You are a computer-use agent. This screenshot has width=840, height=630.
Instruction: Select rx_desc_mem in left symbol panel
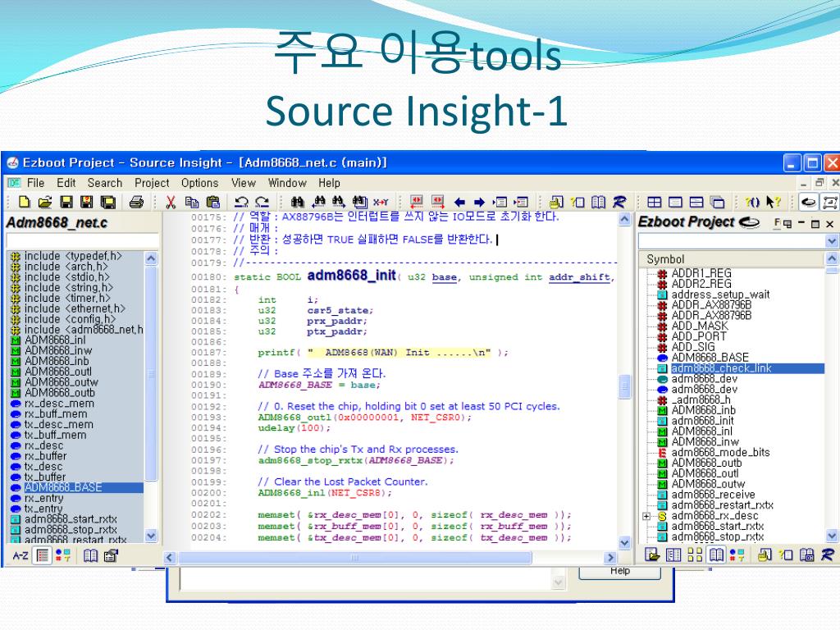(59, 404)
